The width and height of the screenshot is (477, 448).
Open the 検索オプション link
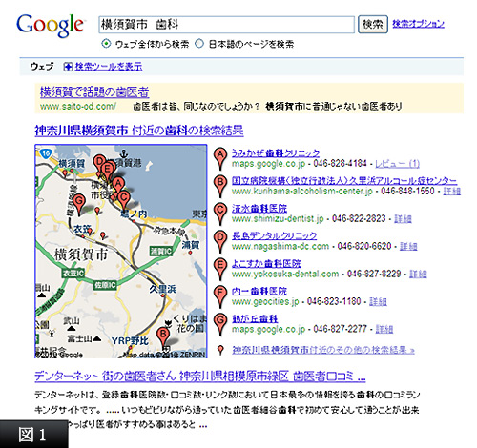[x=418, y=24]
